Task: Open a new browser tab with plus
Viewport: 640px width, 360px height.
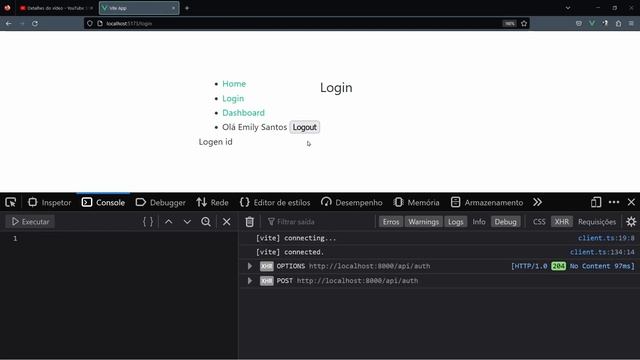Action: point(187,8)
